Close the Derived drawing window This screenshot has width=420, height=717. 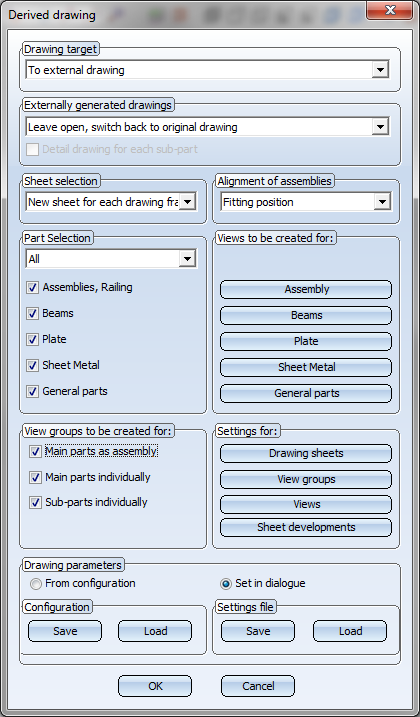390,10
